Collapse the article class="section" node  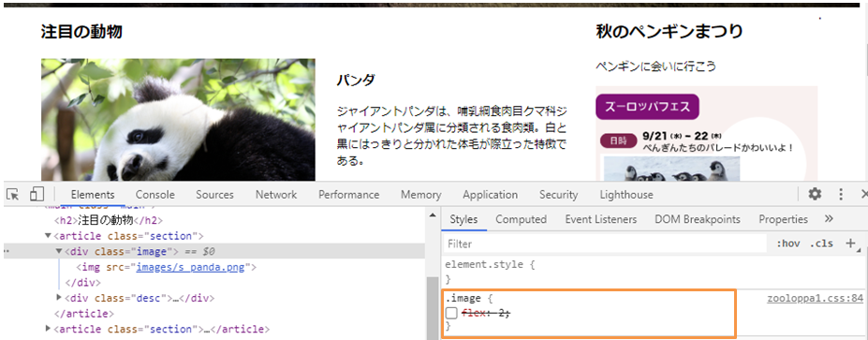point(48,236)
